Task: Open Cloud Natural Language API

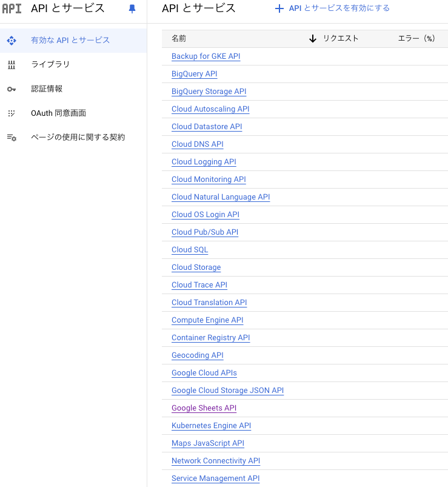Action: coord(221,197)
